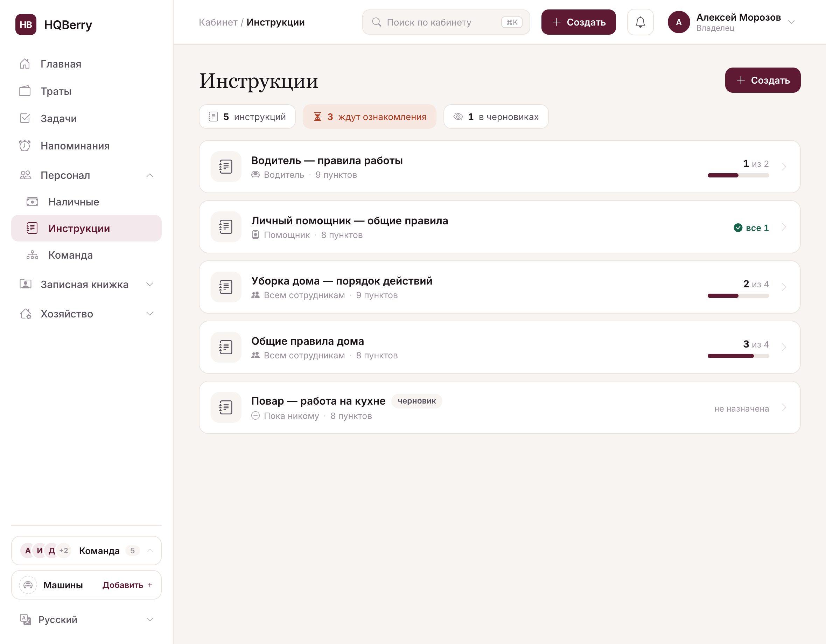Click the notebook icon on Общие правила дома card
The width and height of the screenshot is (826, 644).
coord(226,347)
